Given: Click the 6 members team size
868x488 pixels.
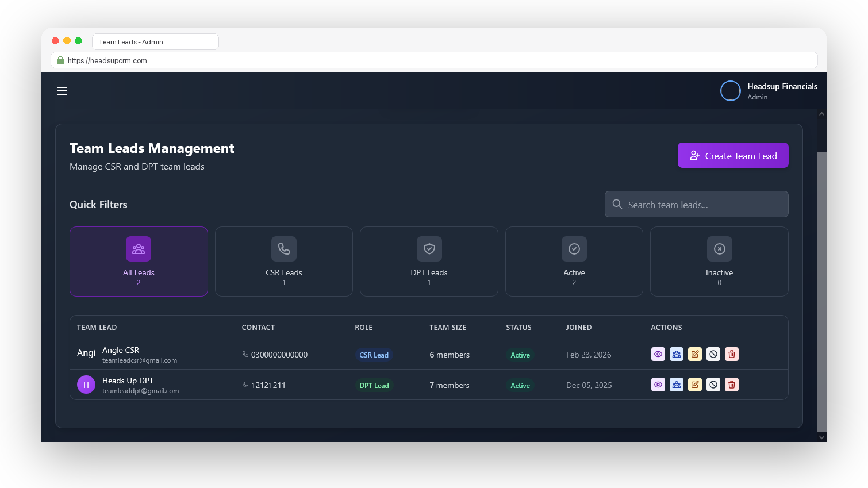Looking at the screenshot, I should [450, 355].
